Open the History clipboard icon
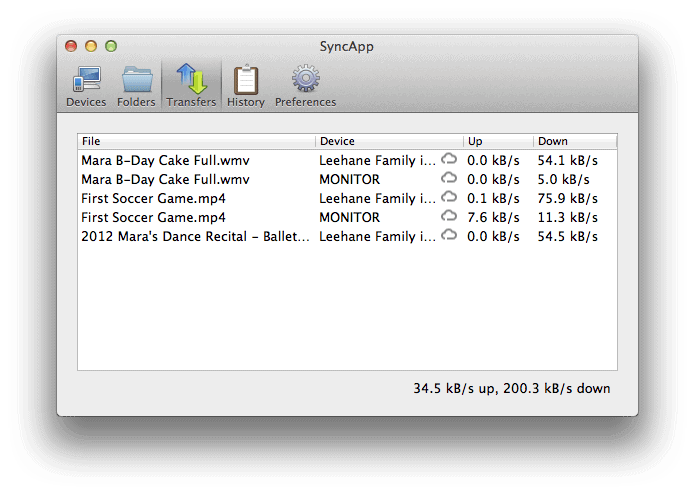 coord(245,80)
